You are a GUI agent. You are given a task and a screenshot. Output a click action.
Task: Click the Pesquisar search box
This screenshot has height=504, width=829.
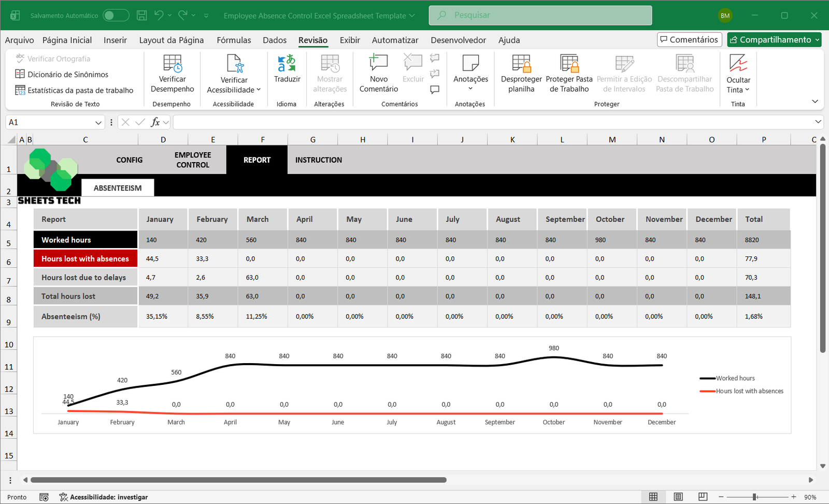click(x=540, y=16)
